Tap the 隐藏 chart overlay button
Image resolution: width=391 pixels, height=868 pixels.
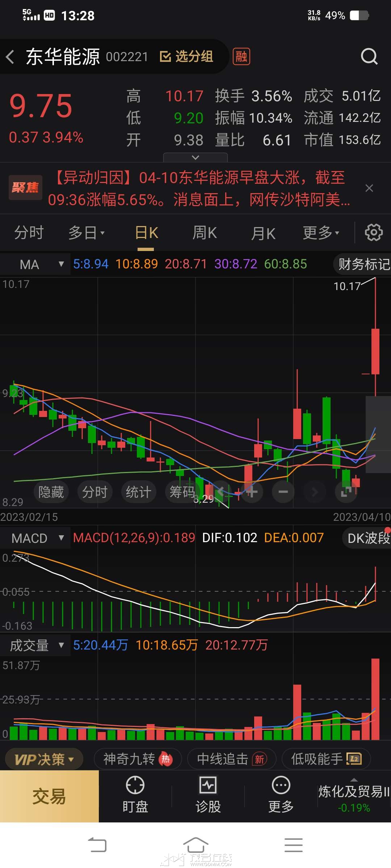click(51, 492)
